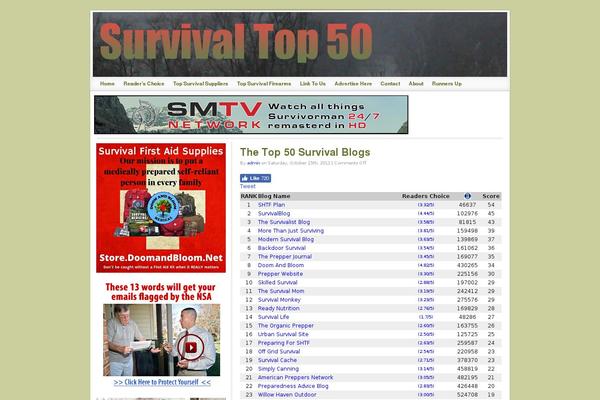Screen dimensions: 600x400
Task: Click Doom And Bloom readers choice rating
Action: [426, 265]
